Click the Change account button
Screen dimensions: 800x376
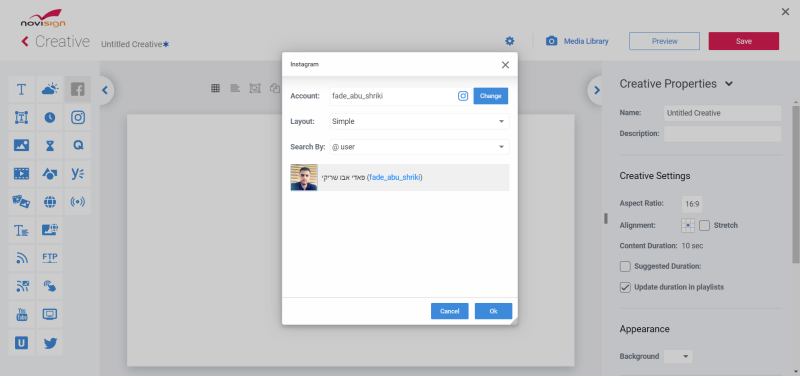pos(490,96)
